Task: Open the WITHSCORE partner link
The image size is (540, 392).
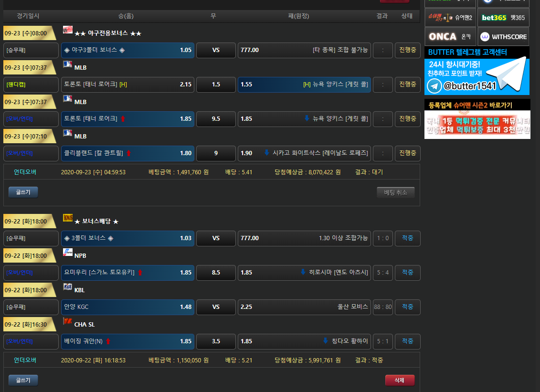Action: (503, 37)
